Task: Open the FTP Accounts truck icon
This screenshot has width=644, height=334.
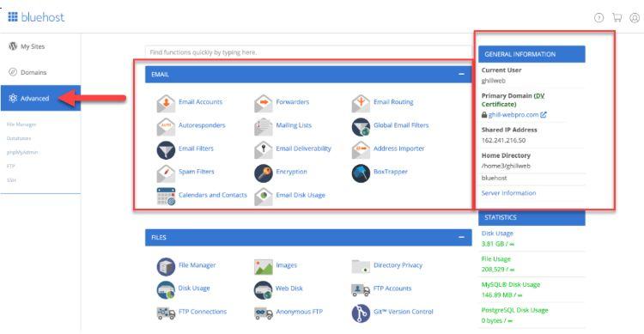Action: 361,289
